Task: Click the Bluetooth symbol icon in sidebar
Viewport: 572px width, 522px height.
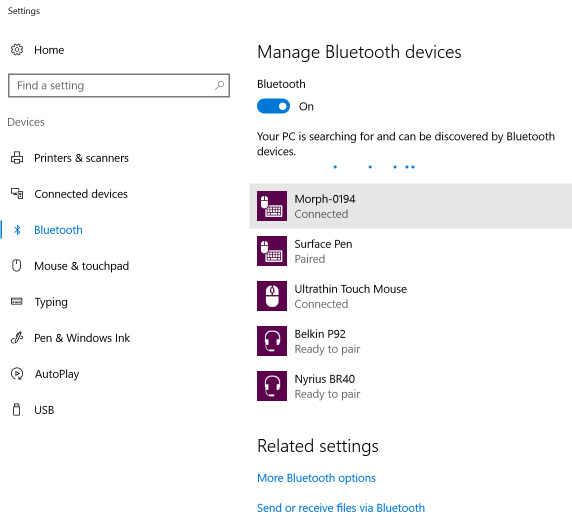Action: click(x=17, y=229)
